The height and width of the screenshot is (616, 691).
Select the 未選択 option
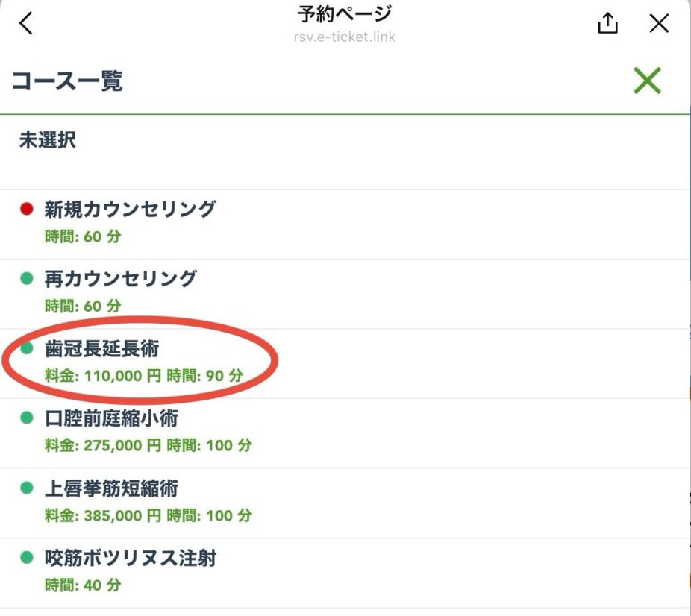(x=47, y=141)
